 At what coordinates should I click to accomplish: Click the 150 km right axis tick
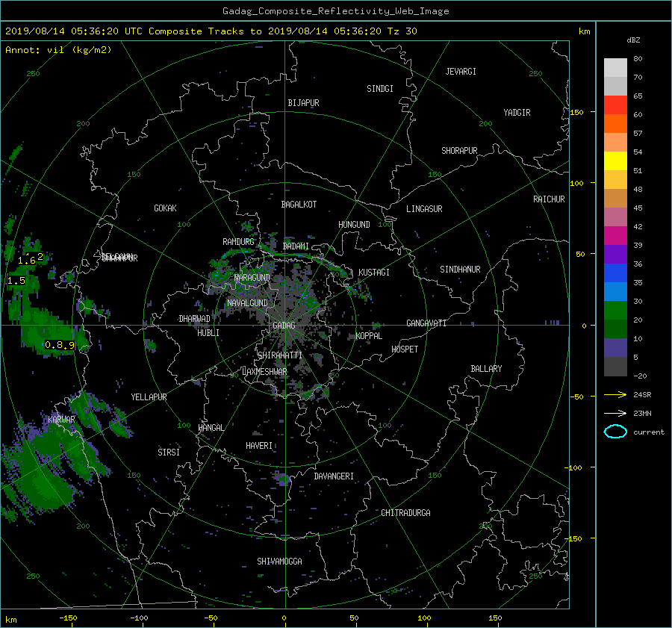(577, 112)
